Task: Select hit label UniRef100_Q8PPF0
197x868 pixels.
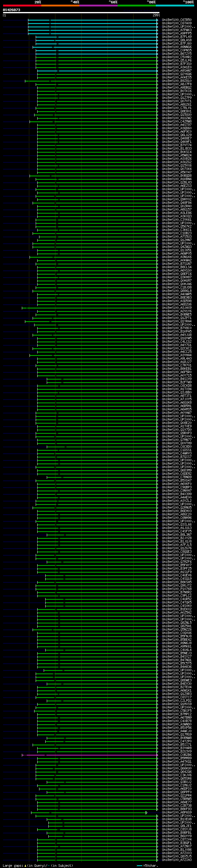Action: 177,792
